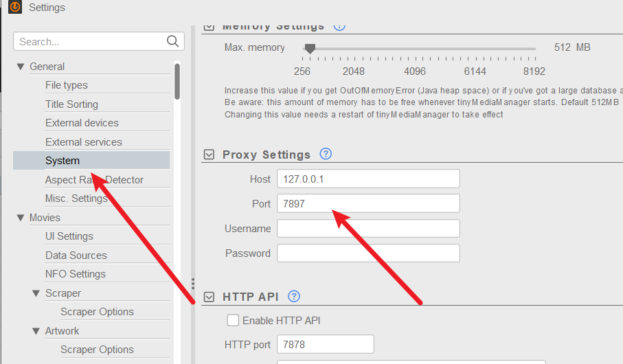The height and width of the screenshot is (364, 623).
Task: Click the Proxy Settings heading
Action: pyautogui.click(x=267, y=155)
